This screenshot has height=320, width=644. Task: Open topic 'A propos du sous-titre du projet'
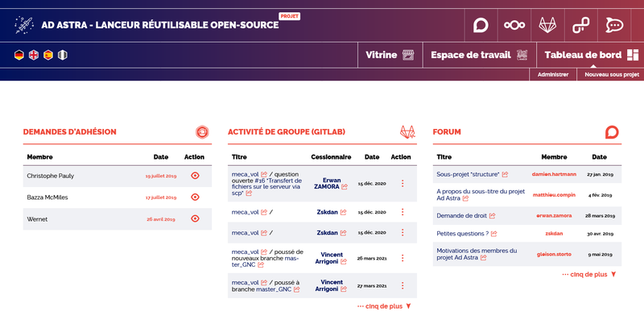(481, 194)
